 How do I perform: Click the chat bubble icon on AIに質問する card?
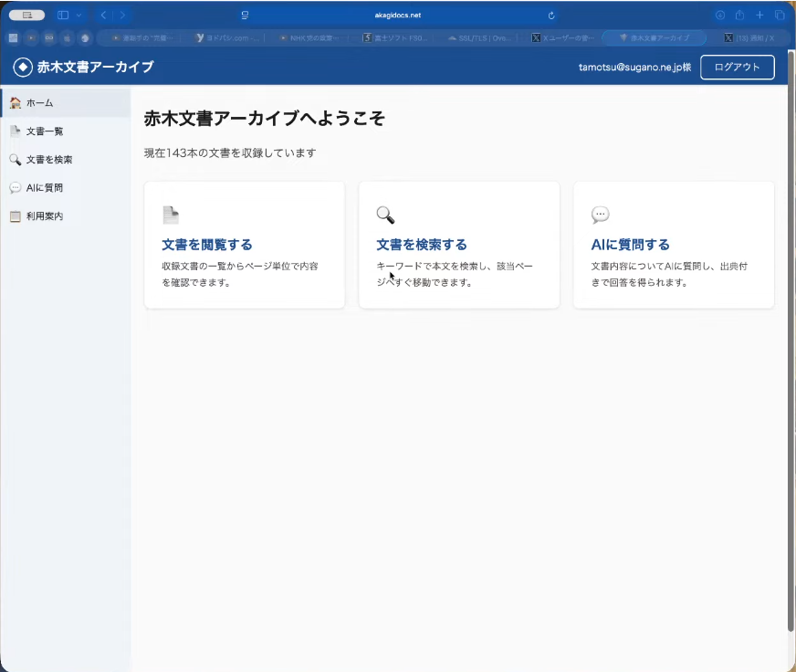600,215
